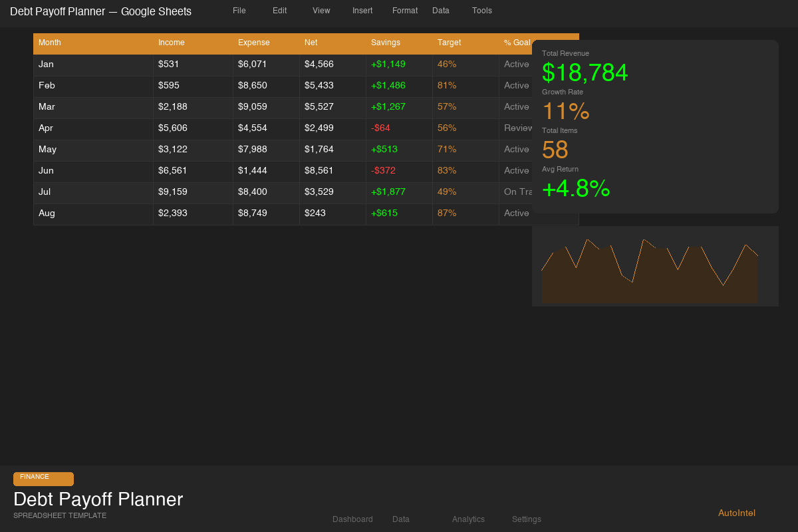The width and height of the screenshot is (798, 532).
Task: Select savings cell +$1,877
Action: (399, 193)
